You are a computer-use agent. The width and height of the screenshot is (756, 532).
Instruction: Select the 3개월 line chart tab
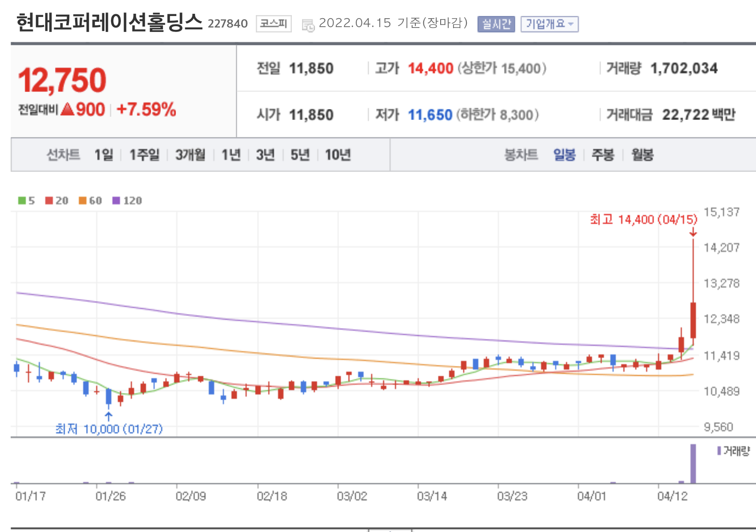click(x=191, y=155)
